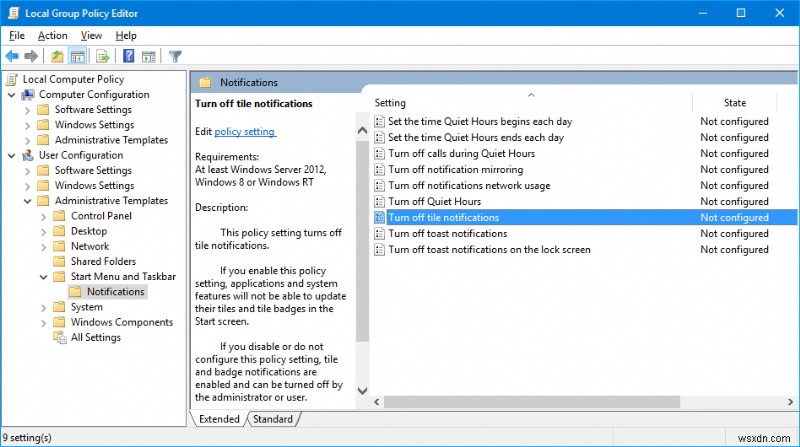Select 'Turn off toast notifications on the lock screen'
This screenshot has height=447, width=800.
click(489, 250)
